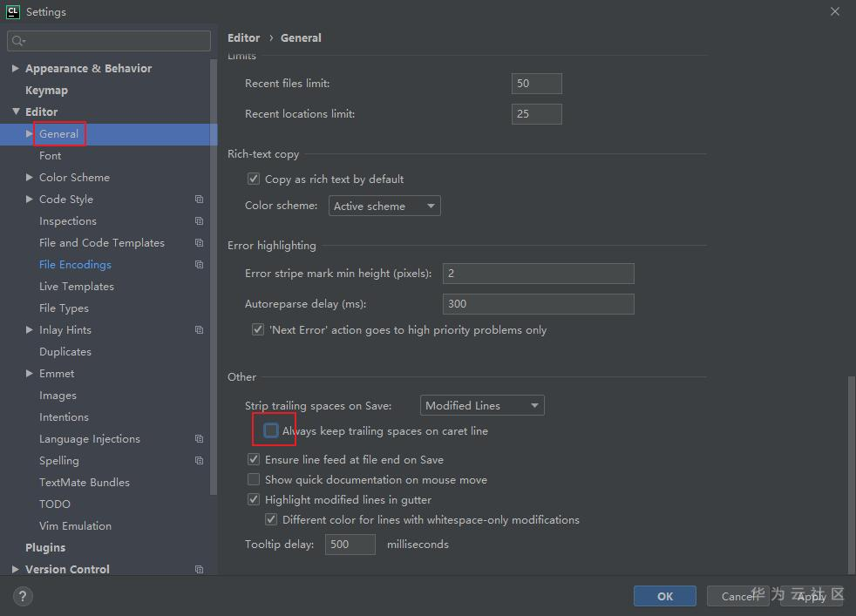Open Strip trailing spaces on Save dropdown
Viewport: 856px width, 616px height.
[x=482, y=406]
